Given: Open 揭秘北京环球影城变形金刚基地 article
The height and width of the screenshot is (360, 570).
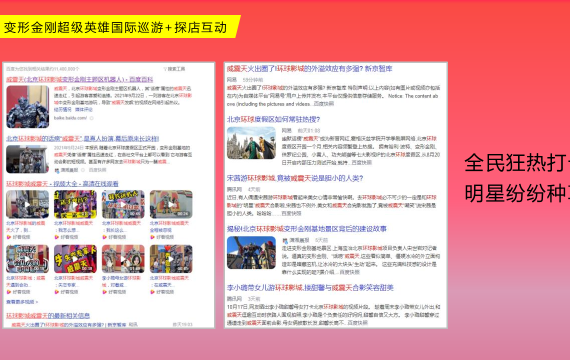Looking at the screenshot, I should point(306,229).
